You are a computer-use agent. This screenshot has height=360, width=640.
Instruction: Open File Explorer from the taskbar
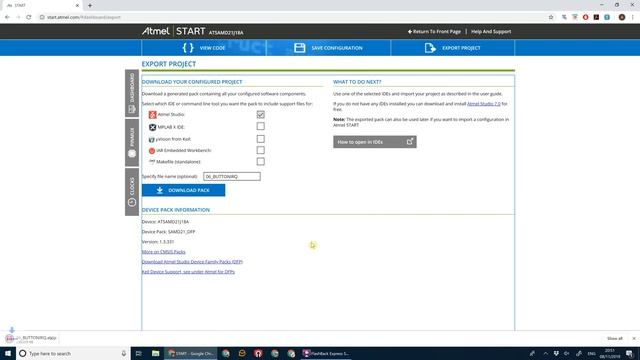156,353
